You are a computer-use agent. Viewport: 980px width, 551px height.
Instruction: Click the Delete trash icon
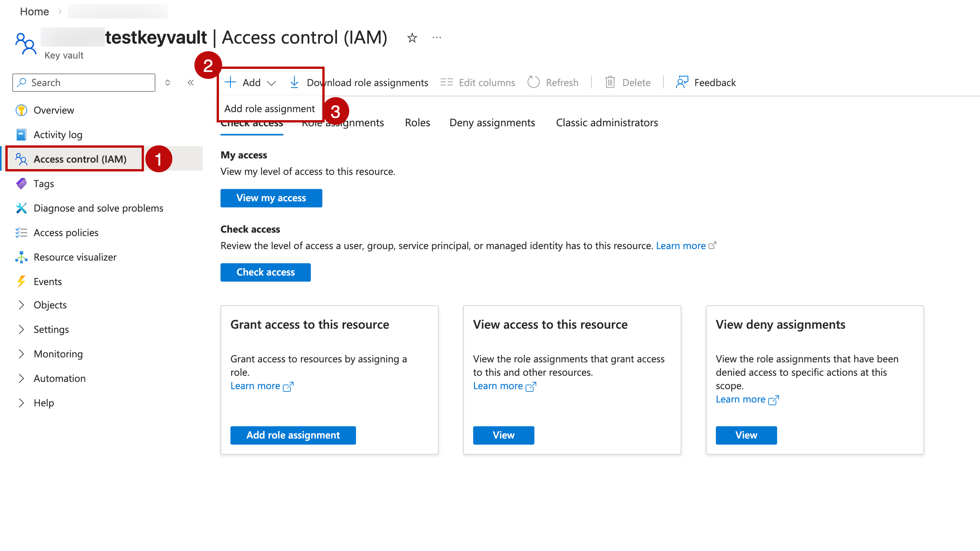[610, 82]
